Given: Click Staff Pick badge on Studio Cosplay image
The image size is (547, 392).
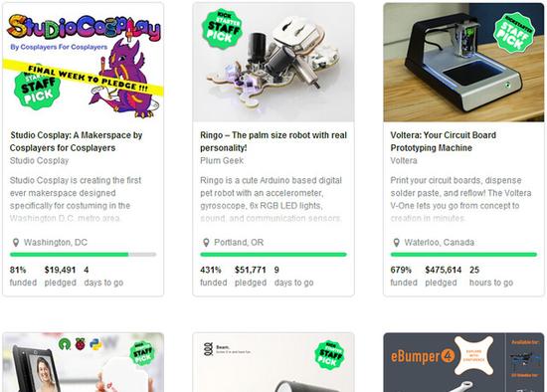Looking at the screenshot, I should coord(37,91).
